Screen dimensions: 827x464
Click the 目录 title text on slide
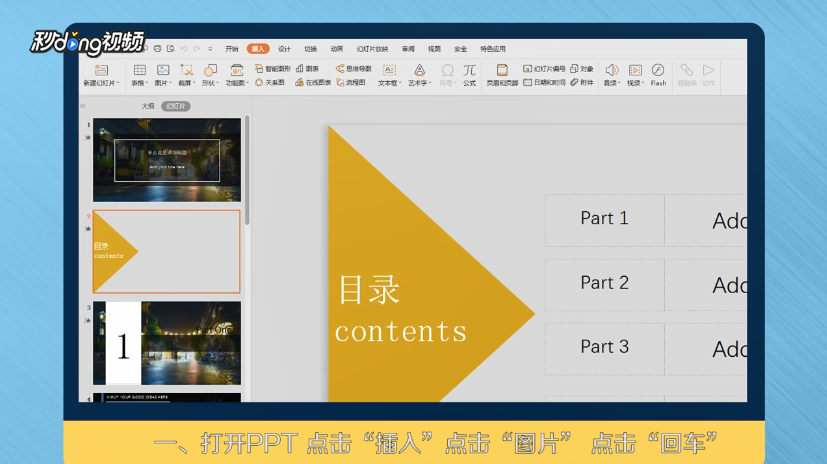pos(369,289)
